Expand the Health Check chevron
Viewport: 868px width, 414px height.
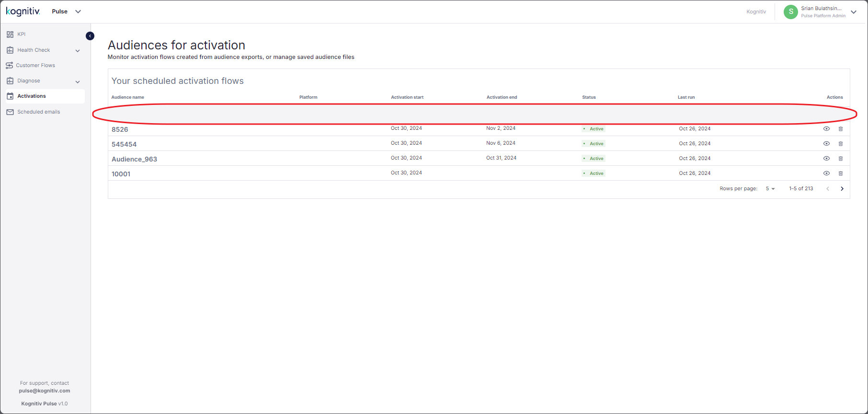coord(78,51)
